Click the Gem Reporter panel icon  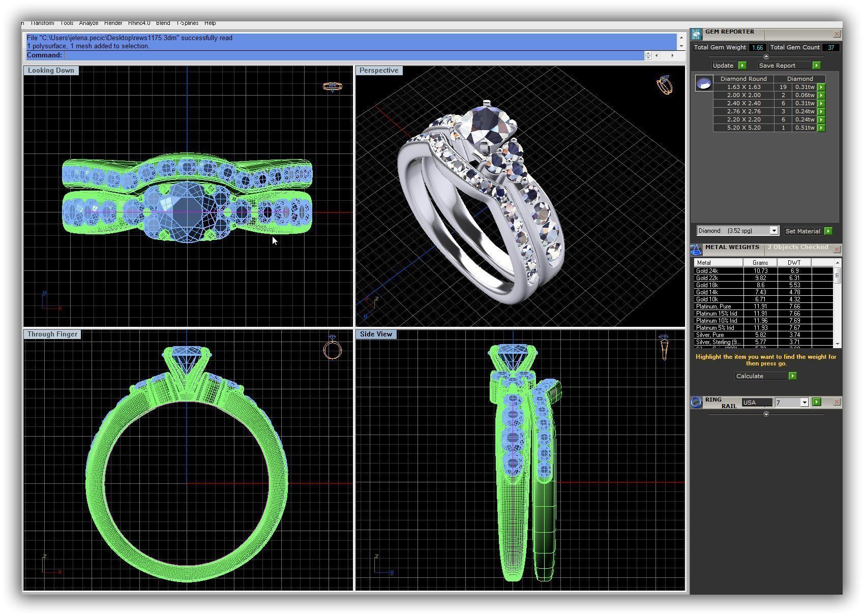[x=696, y=34]
